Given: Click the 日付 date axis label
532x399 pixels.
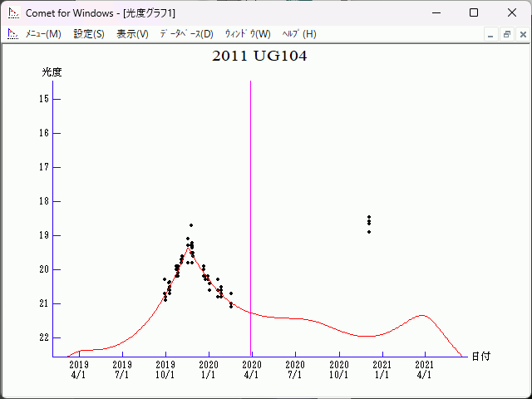Looking at the screenshot, I should (480, 356).
